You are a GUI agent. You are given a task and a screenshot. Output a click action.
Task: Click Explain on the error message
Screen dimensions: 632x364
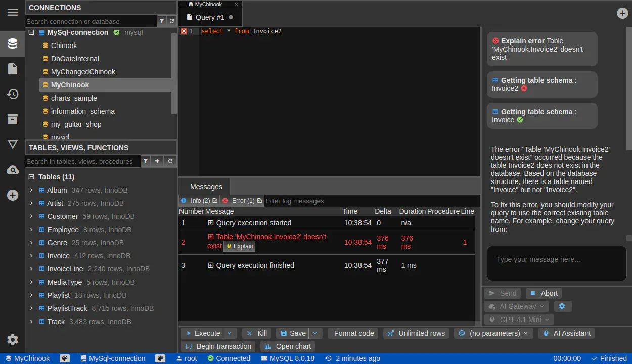pos(240,246)
